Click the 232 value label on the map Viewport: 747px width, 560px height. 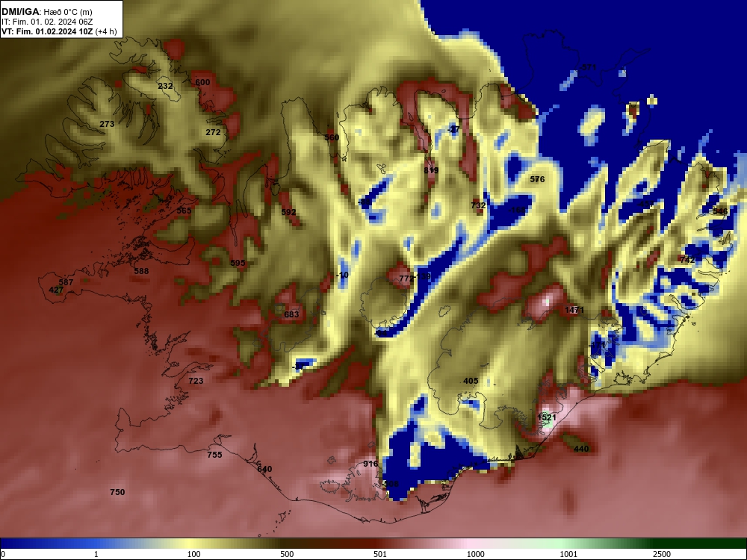pyautogui.click(x=165, y=86)
